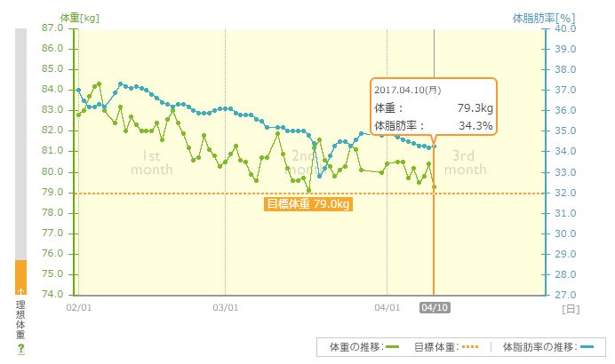
Task: Select the first blue body fat point at 02/01
Action: (x=78, y=90)
